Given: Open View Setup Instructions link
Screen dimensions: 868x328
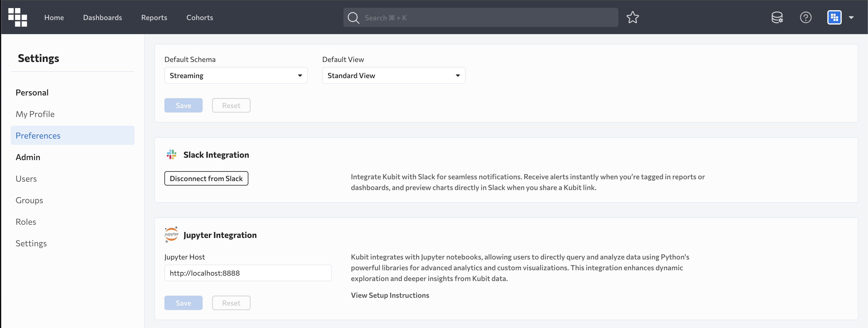Looking at the screenshot, I should [390, 295].
